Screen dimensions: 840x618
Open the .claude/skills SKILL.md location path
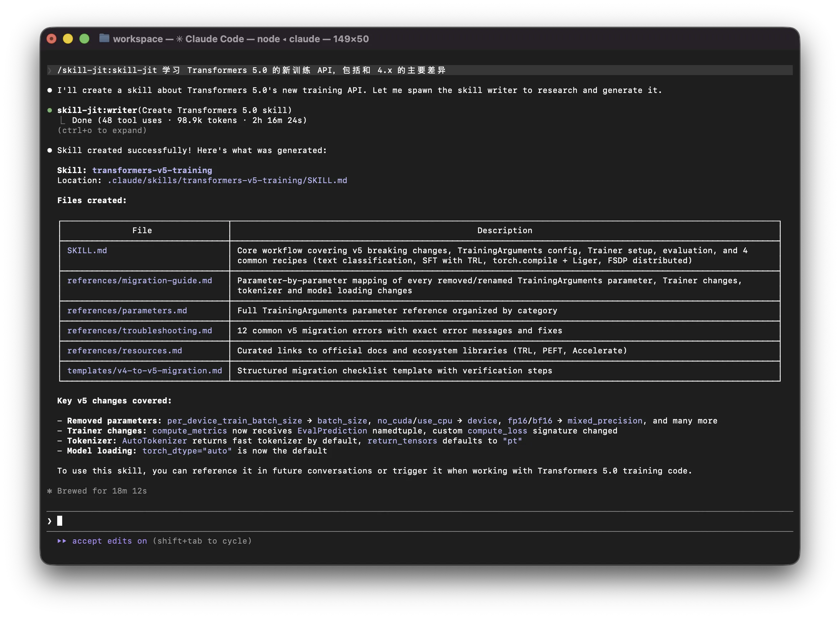[227, 181]
